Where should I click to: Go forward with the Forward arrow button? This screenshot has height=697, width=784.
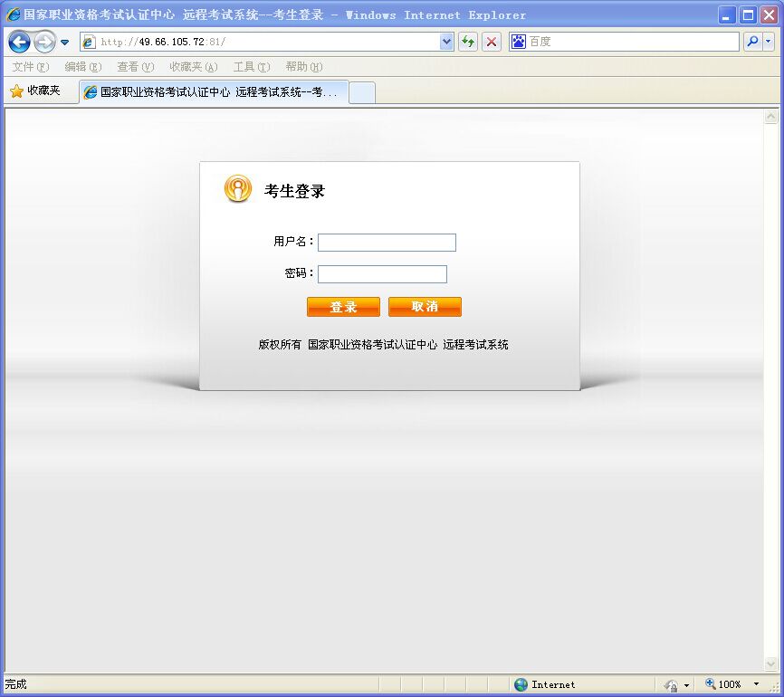click(x=45, y=42)
